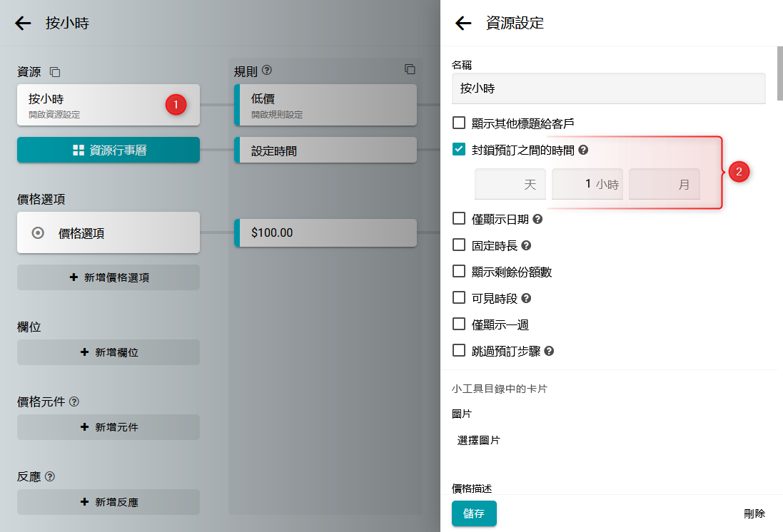783x532 pixels.
Task: Show help for 跳過預訂步驟 option
Action: 549,351
